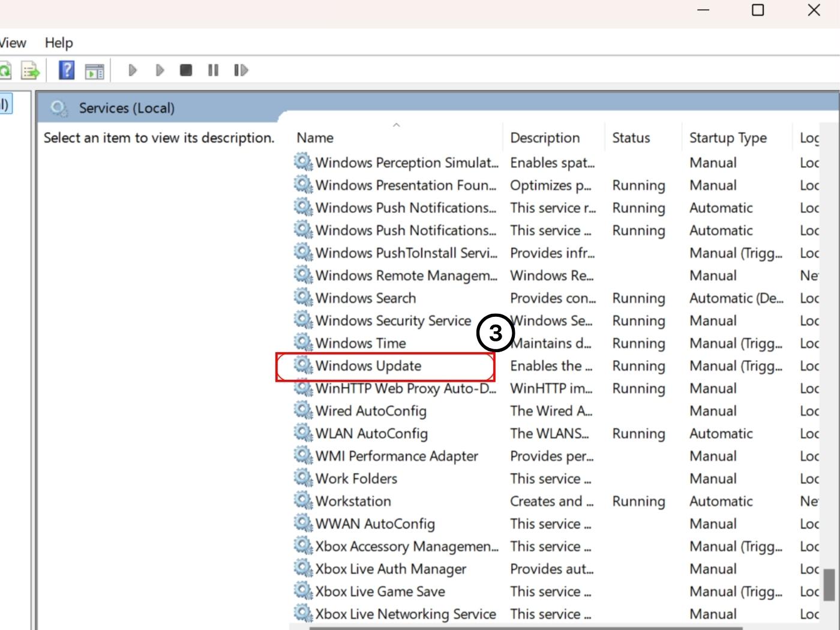Click the gear icon beside WMI Performance Adapter

[x=303, y=455]
